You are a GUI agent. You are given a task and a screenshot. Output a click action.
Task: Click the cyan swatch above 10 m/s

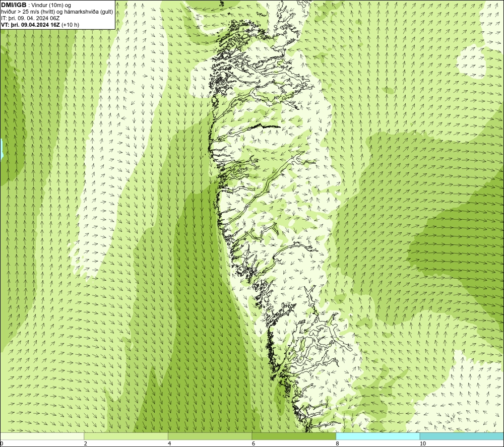tap(462, 436)
